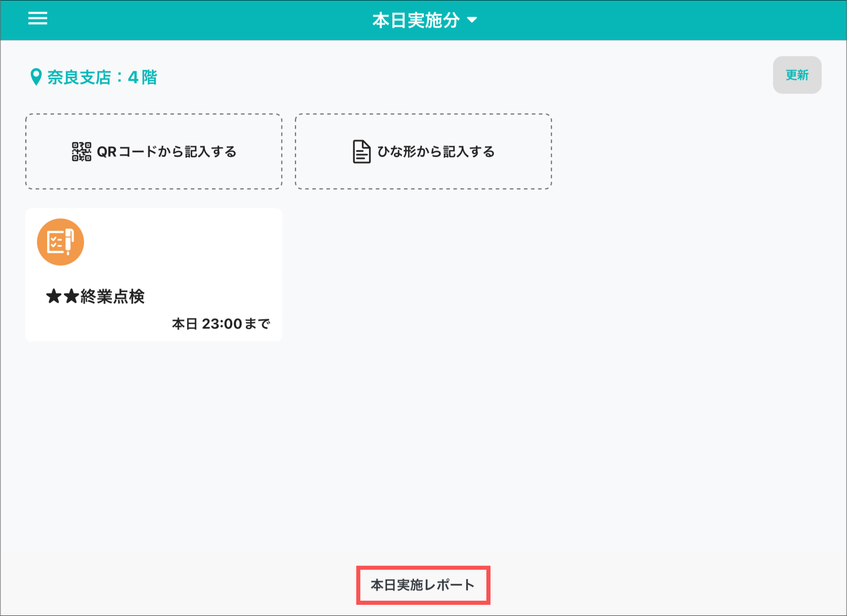Screen dimensions: 847x616
Task: Click the QR code icon
Action: click(81, 152)
